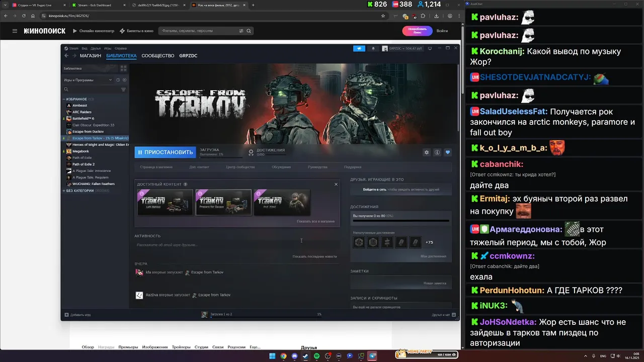This screenshot has height=362, width=644.
Task: Toggle library grid view icon
Action: (x=123, y=68)
